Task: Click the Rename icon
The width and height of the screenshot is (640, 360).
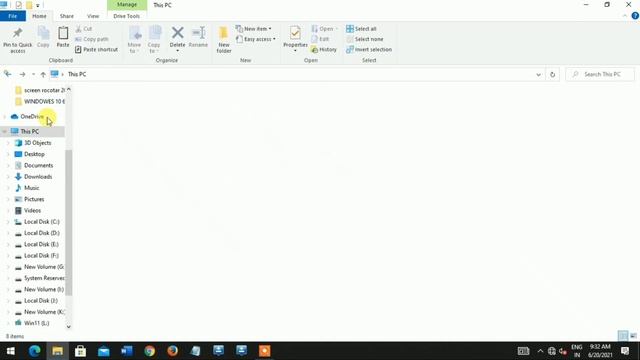Action: tap(198, 33)
